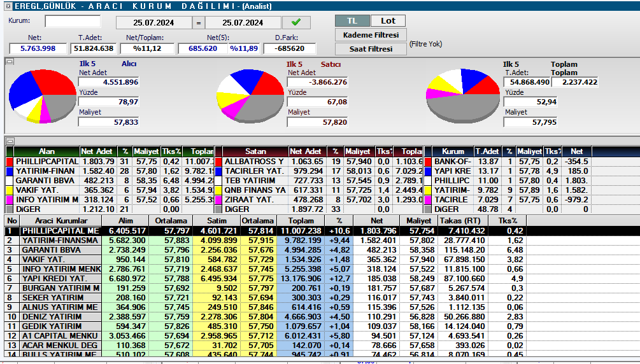The height and width of the screenshot is (364, 640).
Task: Click blue swatch beside YATIRIM-FINAN in Alan table
Action: (x=10, y=171)
